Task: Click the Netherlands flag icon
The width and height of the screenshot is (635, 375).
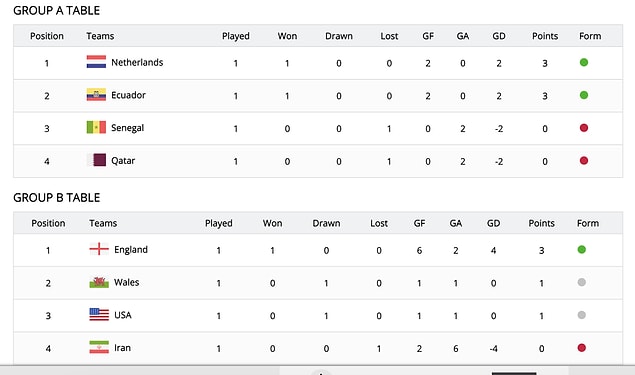Action: [96, 62]
